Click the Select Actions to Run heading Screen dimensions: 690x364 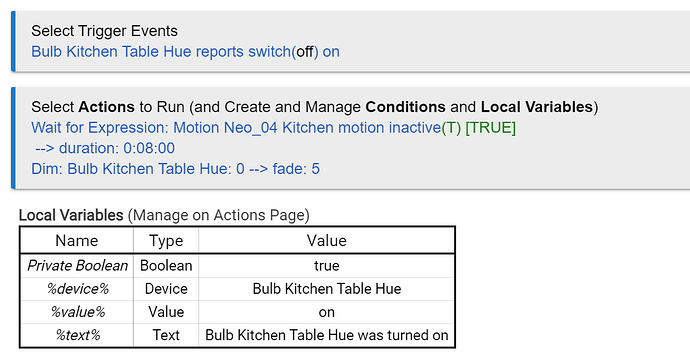coord(315,107)
